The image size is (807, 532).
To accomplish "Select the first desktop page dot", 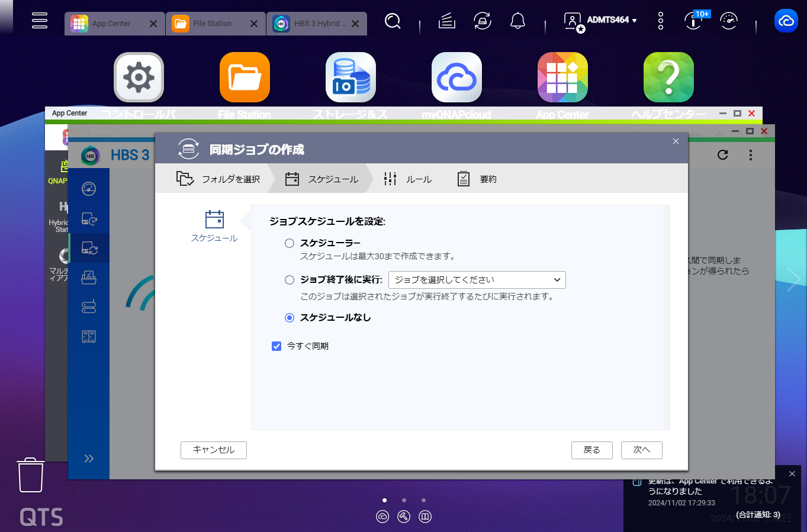I will [x=384, y=500].
